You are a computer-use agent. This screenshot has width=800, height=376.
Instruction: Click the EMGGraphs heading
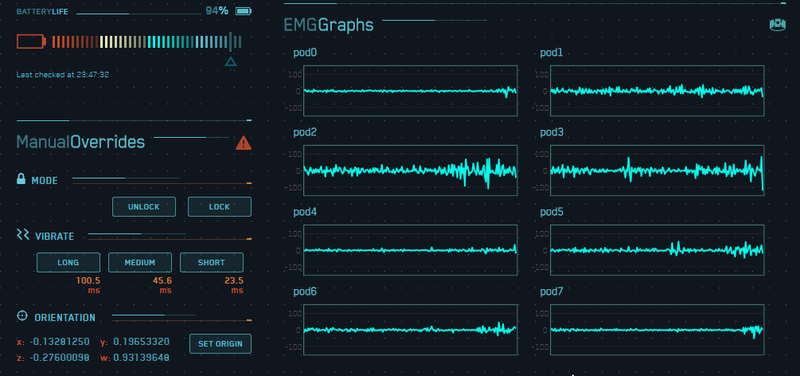click(x=329, y=24)
